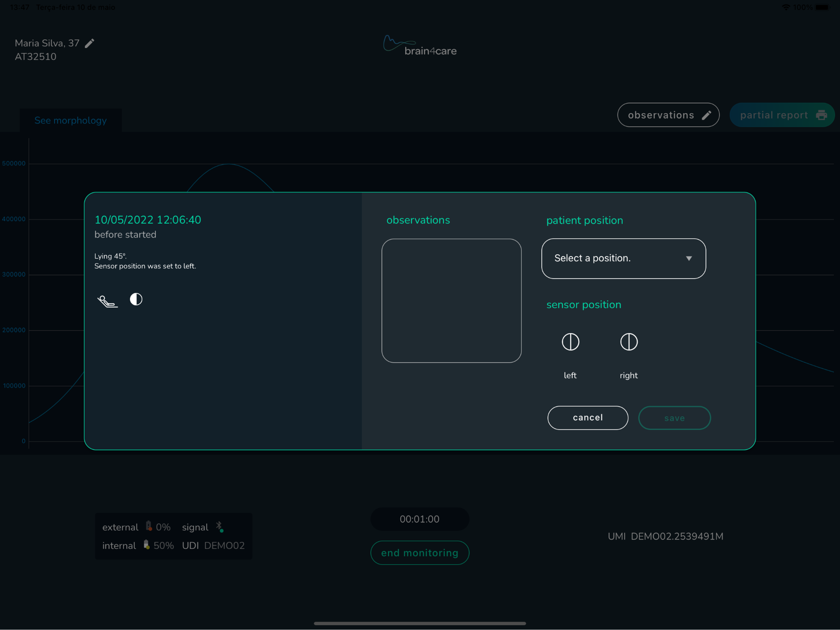Viewport: 840px width, 630px height.
Task: Click the 500000 axis label on chart
Action: coord(14,163)
